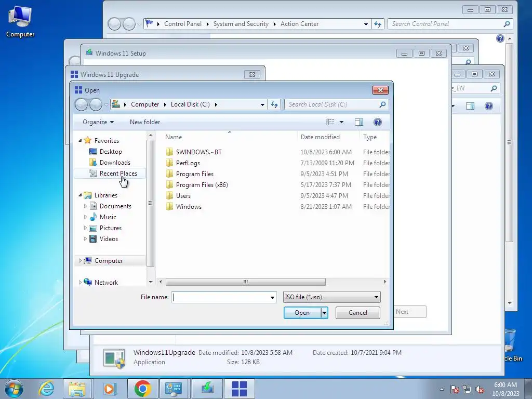Click System and Security breadcrumb

(241, 24)
